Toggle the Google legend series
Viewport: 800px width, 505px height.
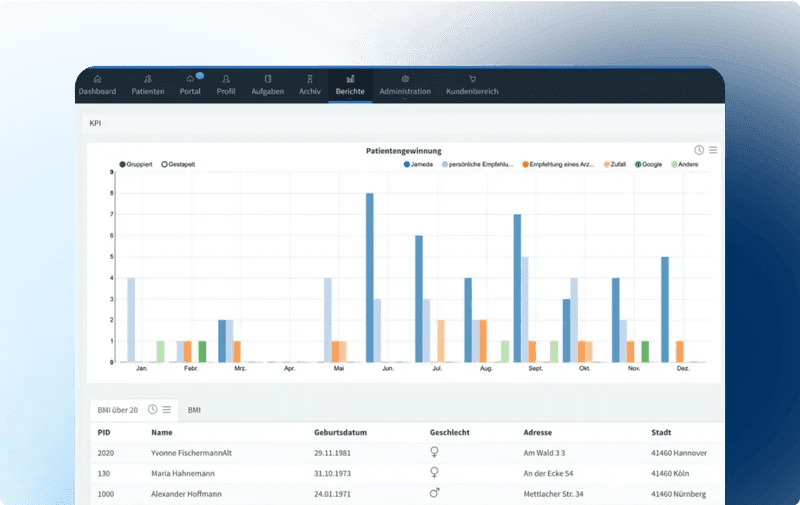[x=637, y=164]
